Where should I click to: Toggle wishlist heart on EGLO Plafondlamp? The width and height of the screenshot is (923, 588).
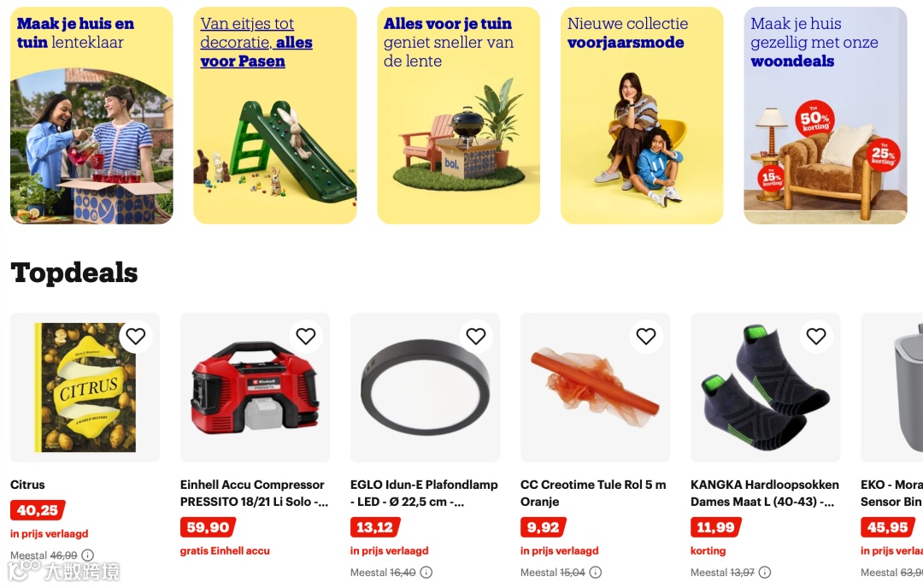click(476, 336)
